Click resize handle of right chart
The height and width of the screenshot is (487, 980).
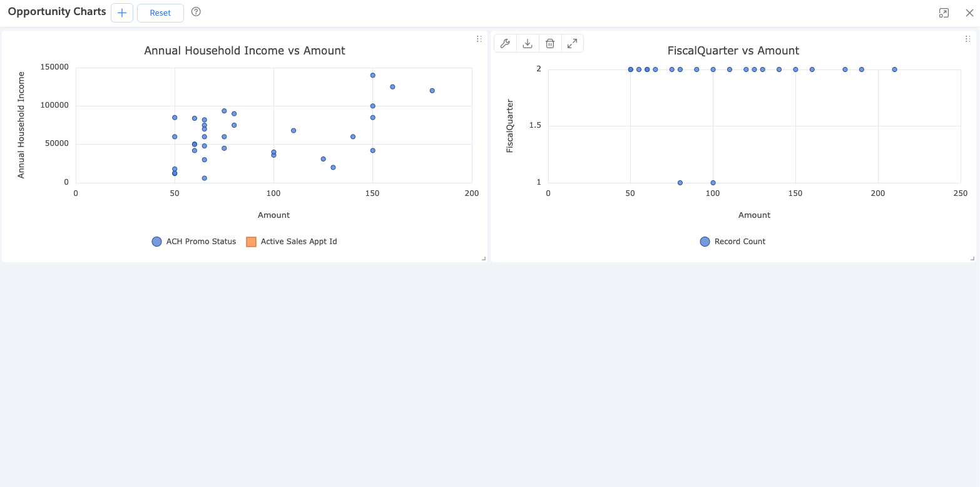tap(972, 259)
